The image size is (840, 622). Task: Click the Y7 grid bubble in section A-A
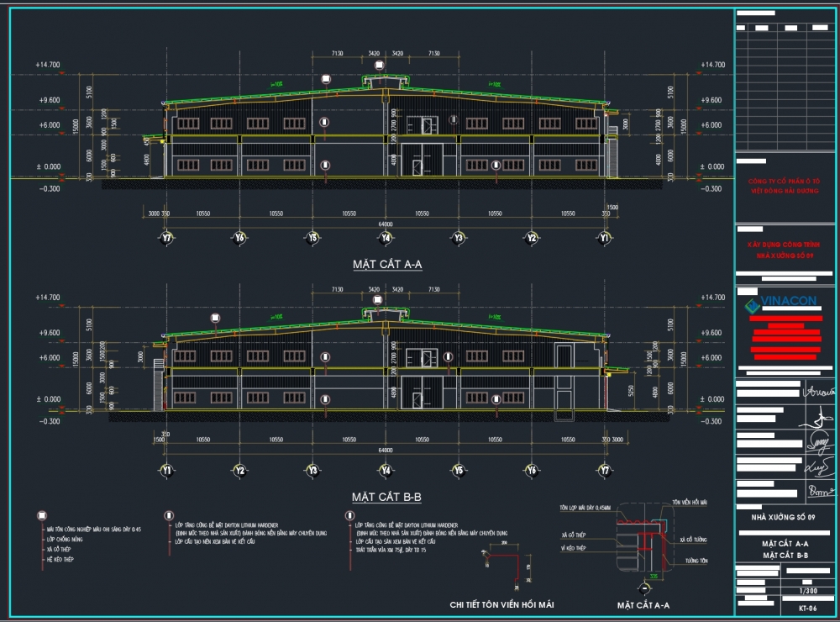[x=167, y=239]
